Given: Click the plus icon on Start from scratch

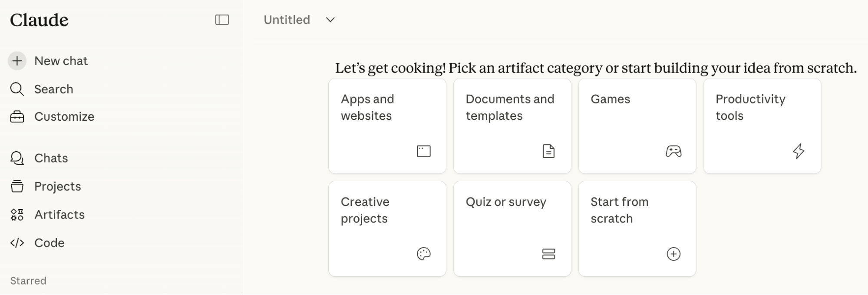Looking at the screenshot, I should click(673, 254).
